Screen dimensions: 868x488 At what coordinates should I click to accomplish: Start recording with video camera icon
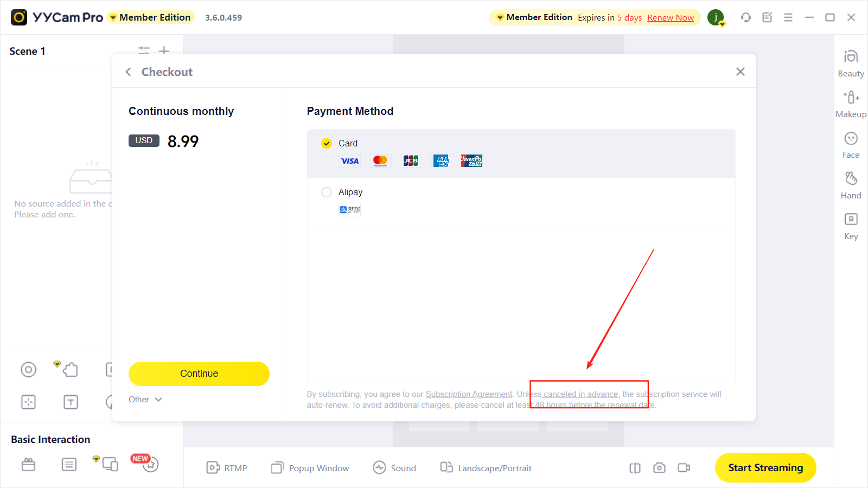[684, 468]
